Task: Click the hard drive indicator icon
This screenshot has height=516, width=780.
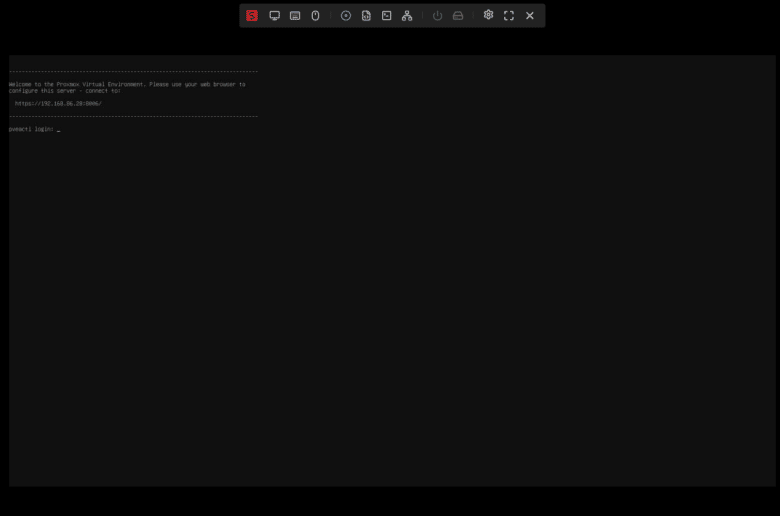Action: tap(458, 15)
